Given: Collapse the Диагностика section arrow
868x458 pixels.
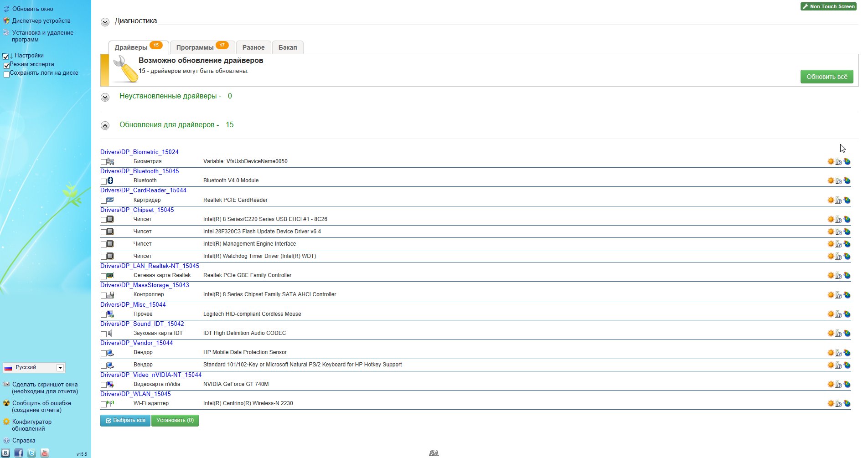Looking at the screenshot, I should 105,22.
